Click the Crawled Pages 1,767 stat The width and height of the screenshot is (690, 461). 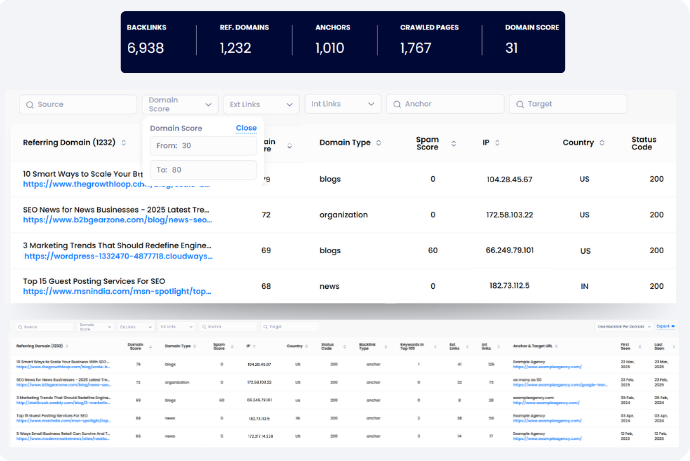(x=429, y=40)
